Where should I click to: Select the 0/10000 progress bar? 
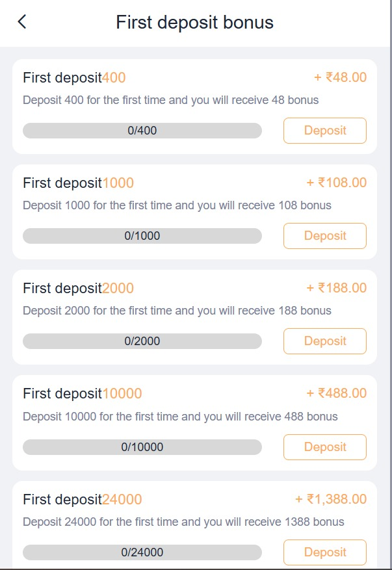point(142,447)
